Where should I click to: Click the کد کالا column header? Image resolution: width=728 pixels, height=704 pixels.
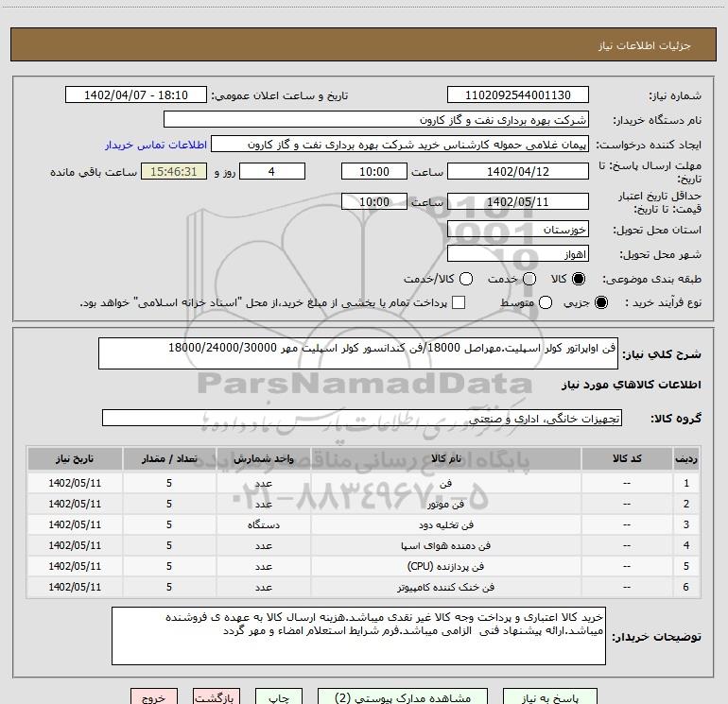click(627, 458)
